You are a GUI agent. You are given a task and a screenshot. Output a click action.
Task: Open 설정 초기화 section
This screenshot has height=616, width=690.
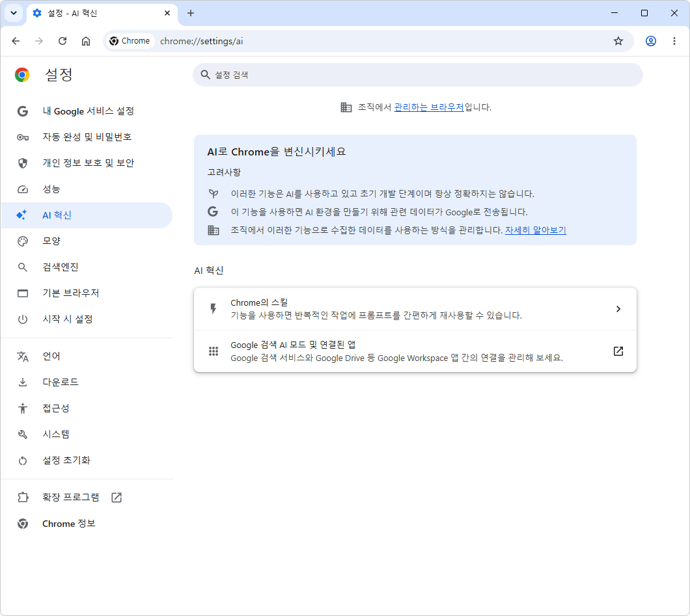[x=87, y=461]
